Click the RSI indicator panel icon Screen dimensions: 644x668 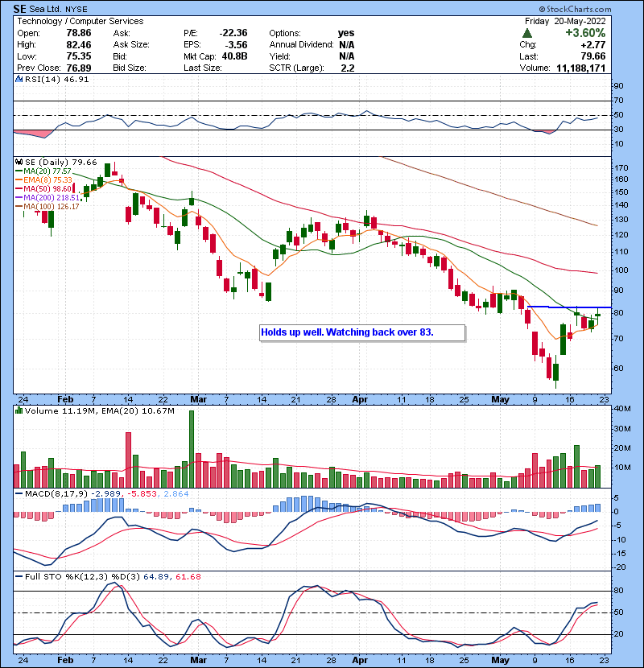[x=19, y=79]
